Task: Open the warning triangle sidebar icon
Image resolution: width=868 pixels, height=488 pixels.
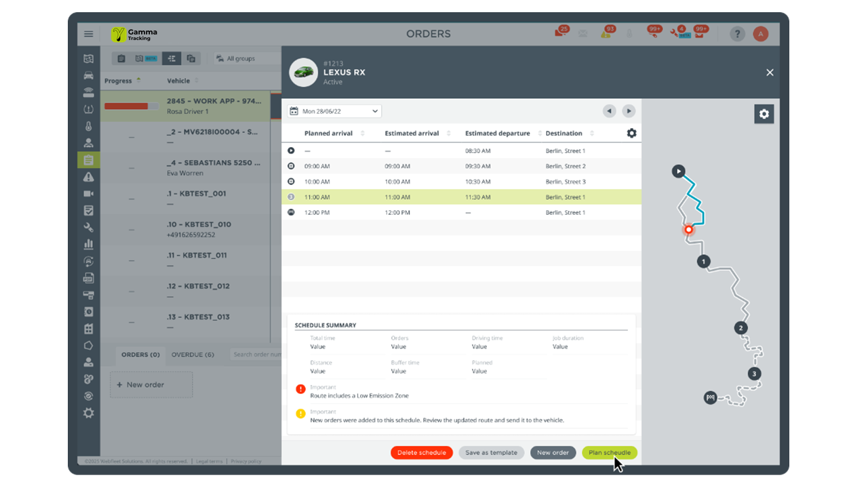Action: coord(89,177)
